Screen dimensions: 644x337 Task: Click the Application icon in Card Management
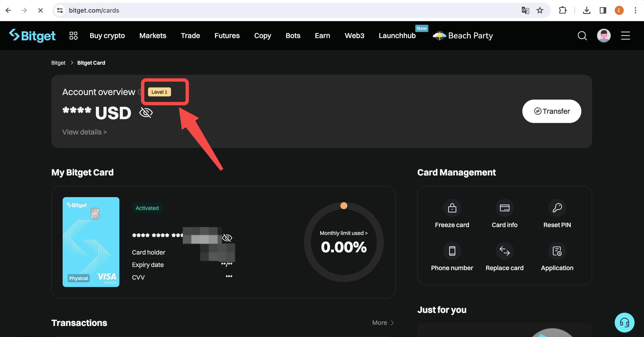[557, 251]
